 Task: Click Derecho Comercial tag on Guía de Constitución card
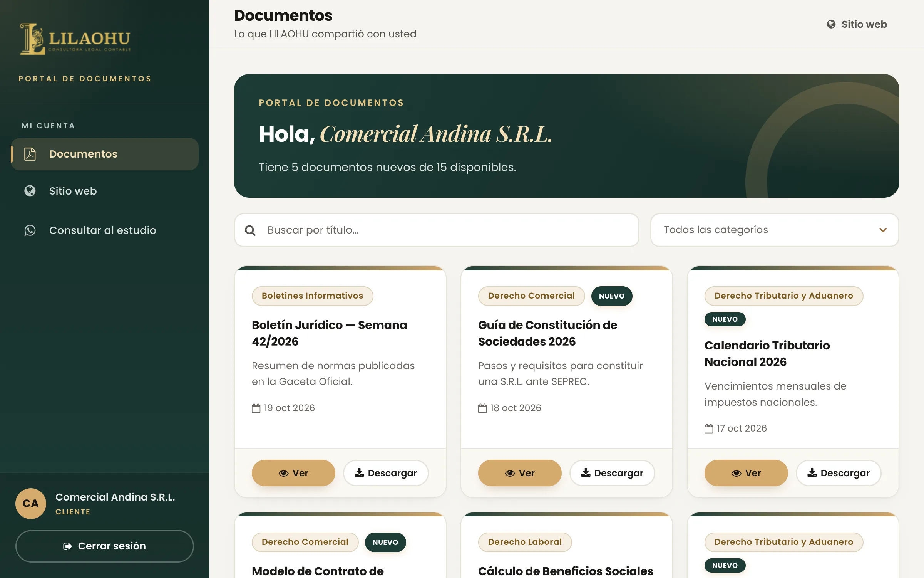531,296
